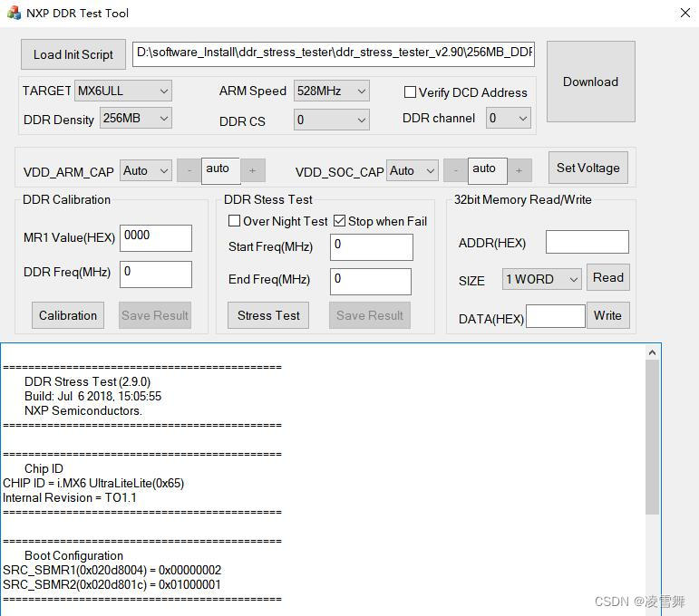Click the DATA(HEX) input field
Viewport: 699px width, 616px height.
pos(556,316)
